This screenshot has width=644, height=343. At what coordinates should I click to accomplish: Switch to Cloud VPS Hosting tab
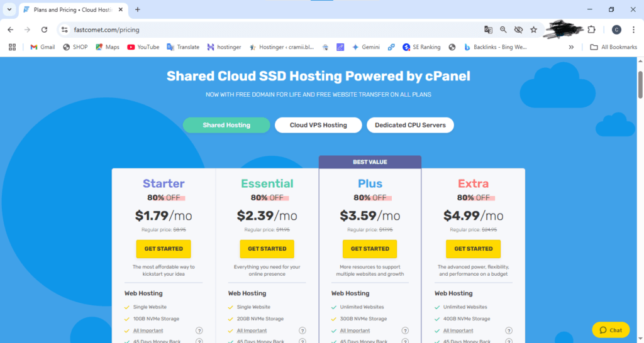[318, 125]
